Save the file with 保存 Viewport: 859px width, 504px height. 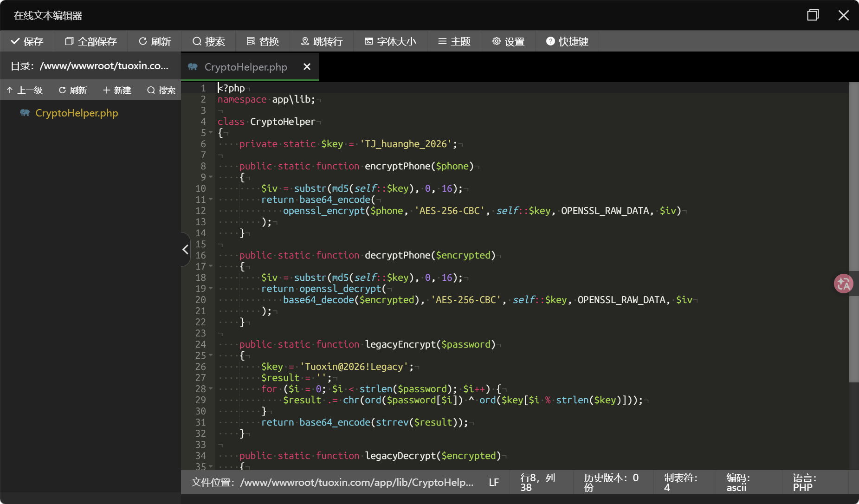tap(27, 41)
